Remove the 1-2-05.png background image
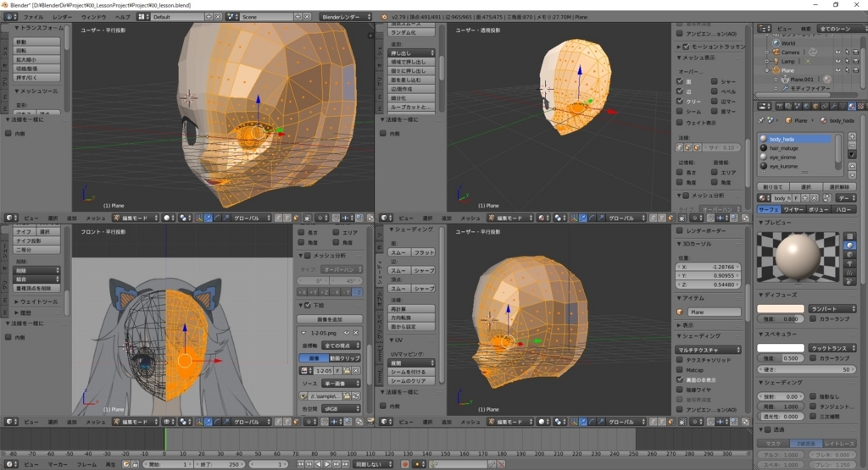Viewport: 868px width, 470px height. tap(356, 333)
